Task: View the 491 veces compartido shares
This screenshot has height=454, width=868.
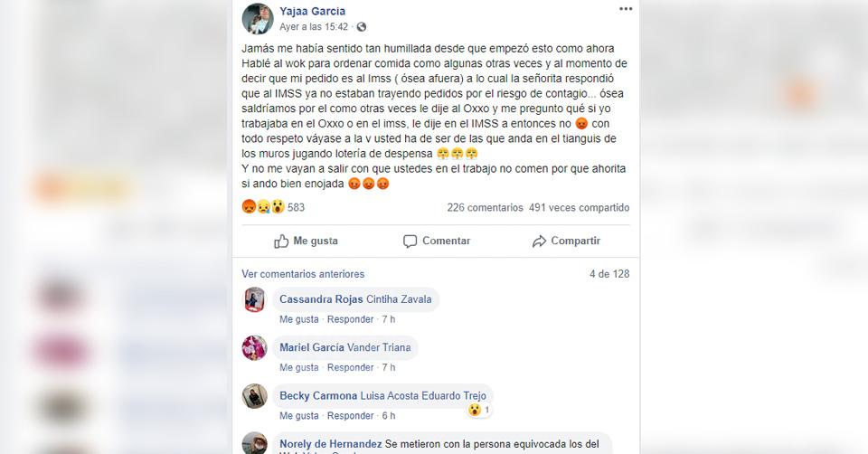Action: (579, 207)
